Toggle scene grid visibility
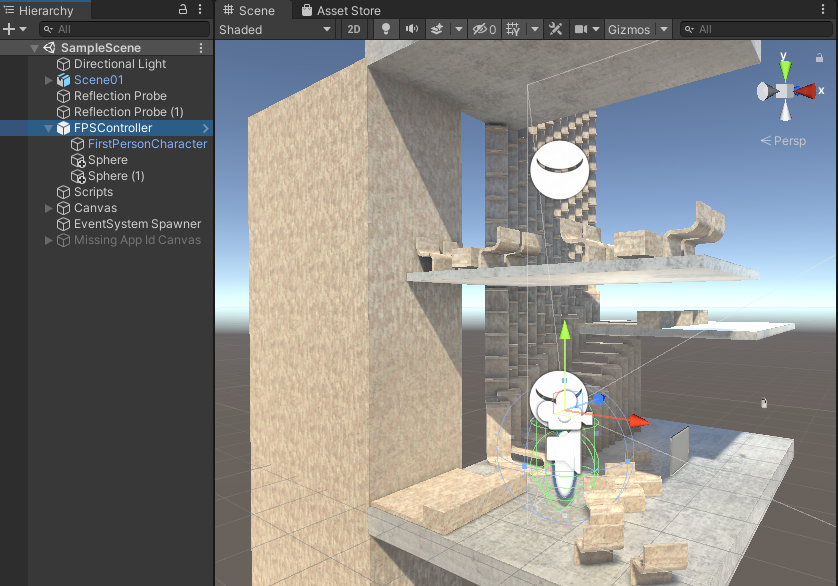This screenshot has width=838, height=586. [513, 29]
